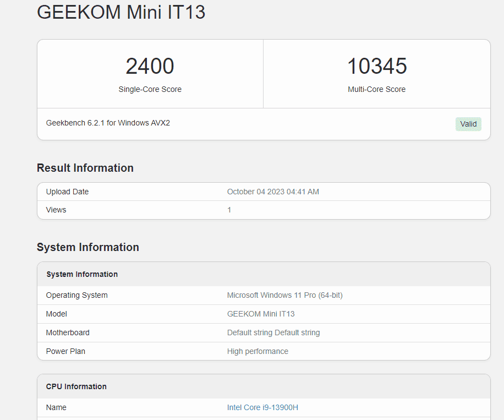The width and height of the screenshot is (504, 420).
Task: Click the Result Information heading
Action: click(85, 168)
